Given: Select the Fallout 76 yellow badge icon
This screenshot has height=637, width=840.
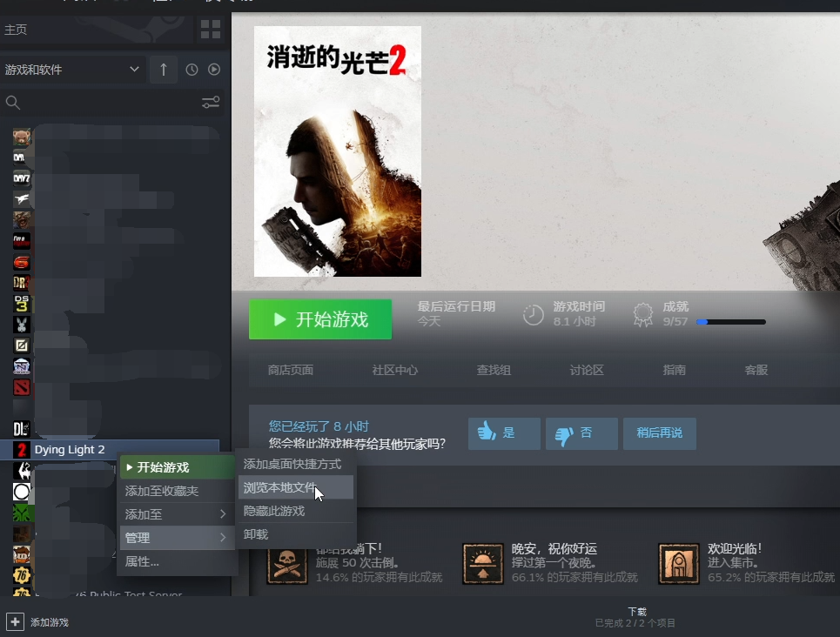Looking at the screenshot, I should point(22,575).
